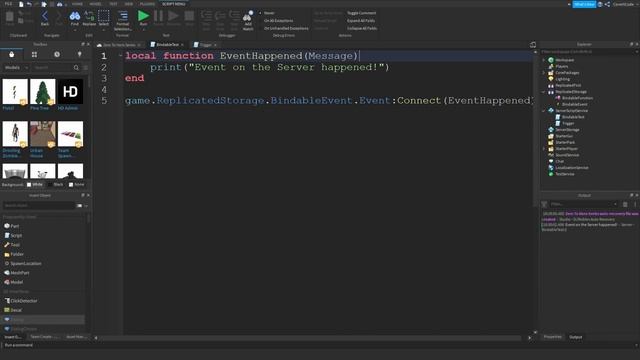Switch to the Properties tab at bottom
Image resolution: width=640 pixels, height=360 pixels.
click(552, 337)
